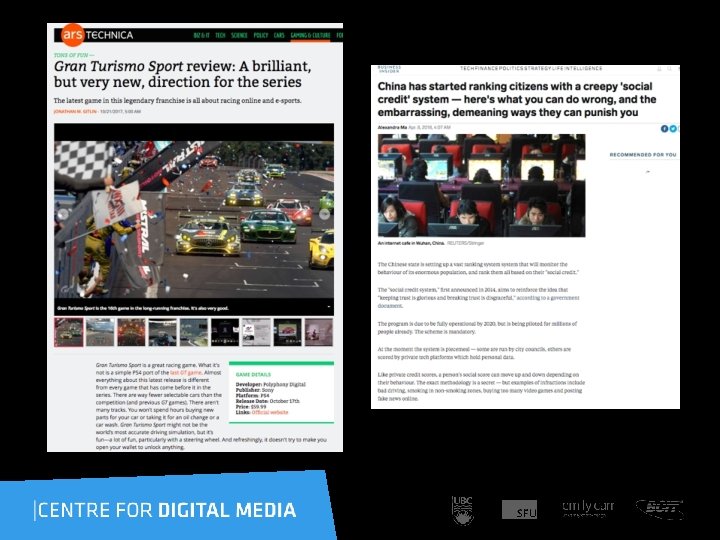Click 'Developer: Polyphony Digital' text
This screenshot has width=720, height=540.
coord(270,384)
